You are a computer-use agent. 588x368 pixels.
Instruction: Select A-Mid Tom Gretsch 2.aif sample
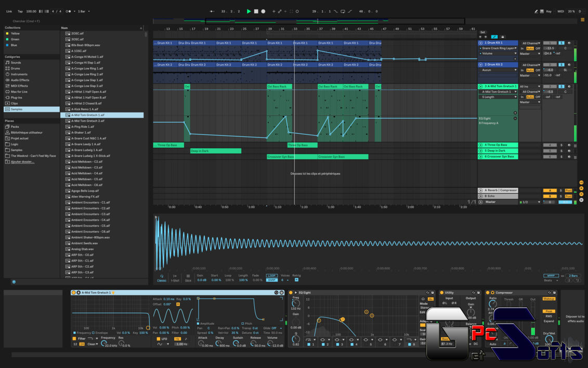88,121
